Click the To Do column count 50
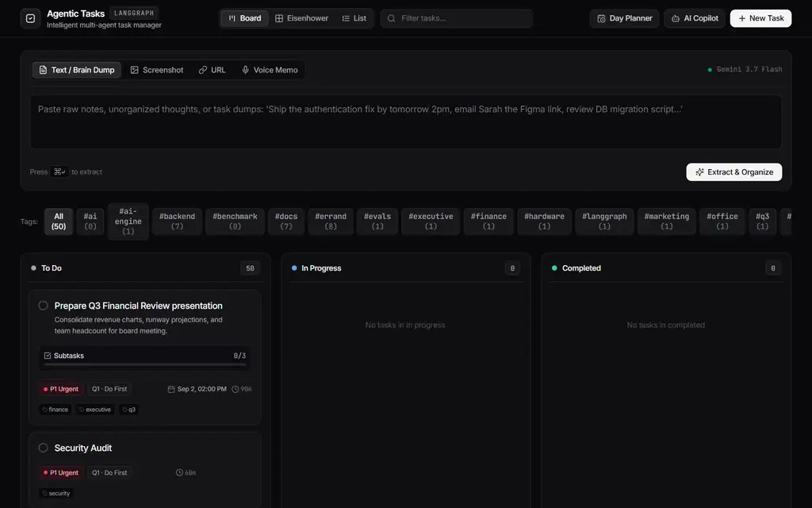Image resolution: width=812 pixels, height=508 pixels. (250, 268)
